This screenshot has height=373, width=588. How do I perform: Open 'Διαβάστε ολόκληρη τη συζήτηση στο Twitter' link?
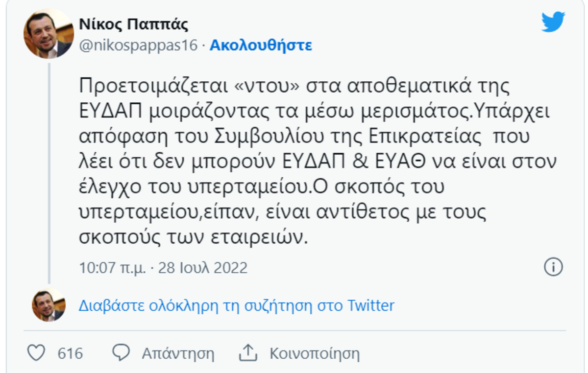[x=236, y=306]
